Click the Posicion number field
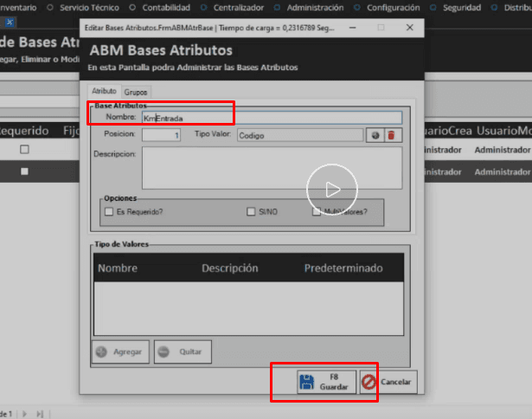Viewport: 532px width, 419px height. click(x=161, y=135)
